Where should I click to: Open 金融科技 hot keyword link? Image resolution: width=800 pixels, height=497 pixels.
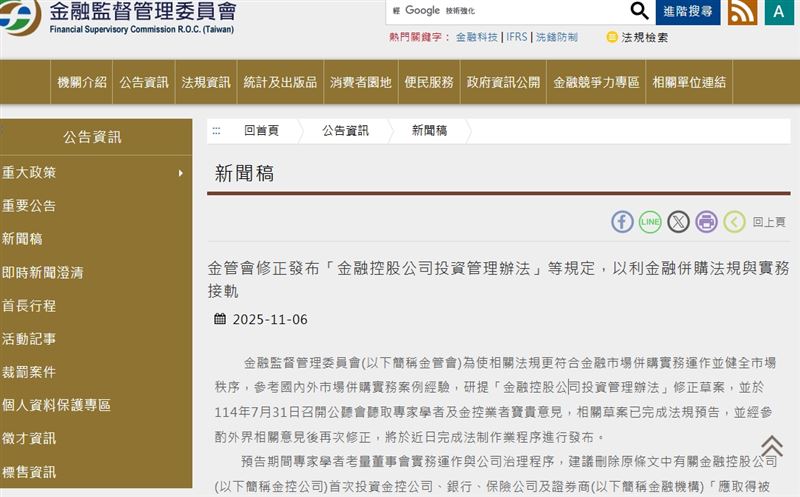(x=477, y=37)
